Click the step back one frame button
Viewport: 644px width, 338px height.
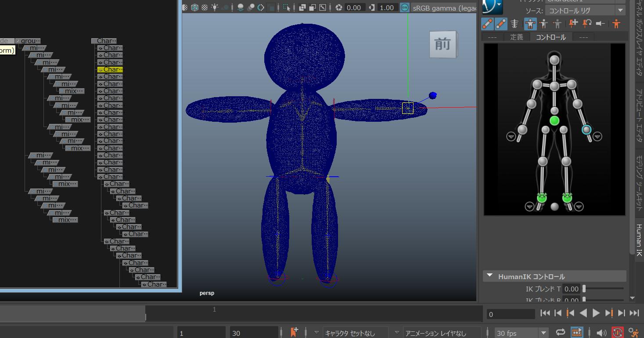click(x=558, y=313)
